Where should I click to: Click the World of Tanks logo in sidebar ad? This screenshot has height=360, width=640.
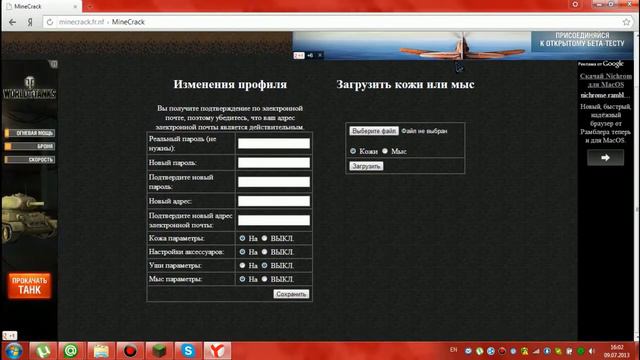point(29,88)
